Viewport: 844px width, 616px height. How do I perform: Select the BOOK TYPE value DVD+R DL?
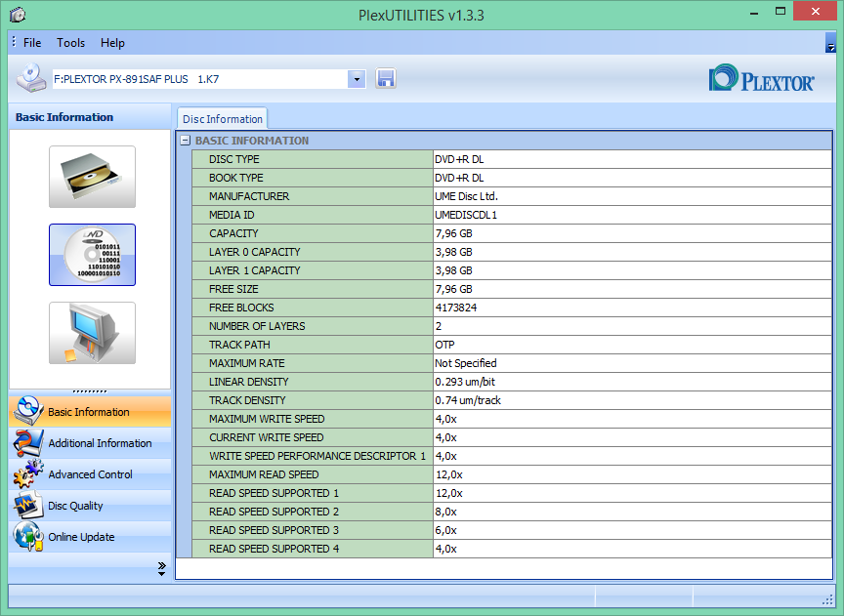(459, 178)
